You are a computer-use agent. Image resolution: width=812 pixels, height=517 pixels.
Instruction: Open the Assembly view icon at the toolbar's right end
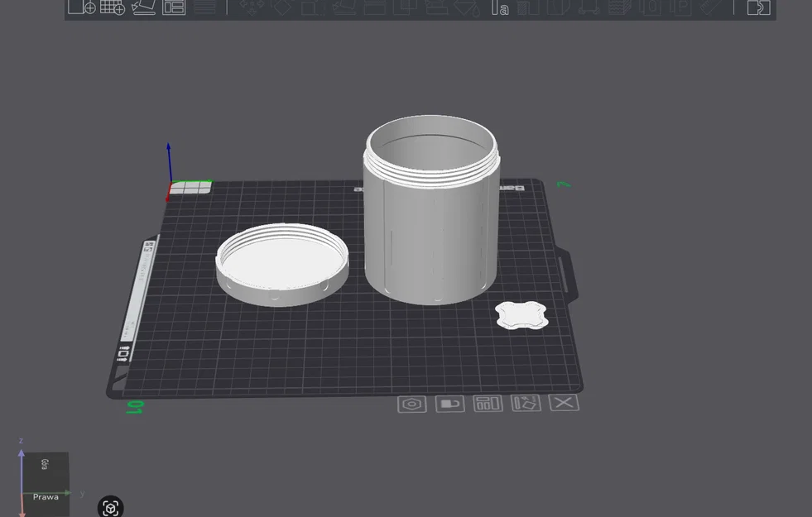point(759,7)
